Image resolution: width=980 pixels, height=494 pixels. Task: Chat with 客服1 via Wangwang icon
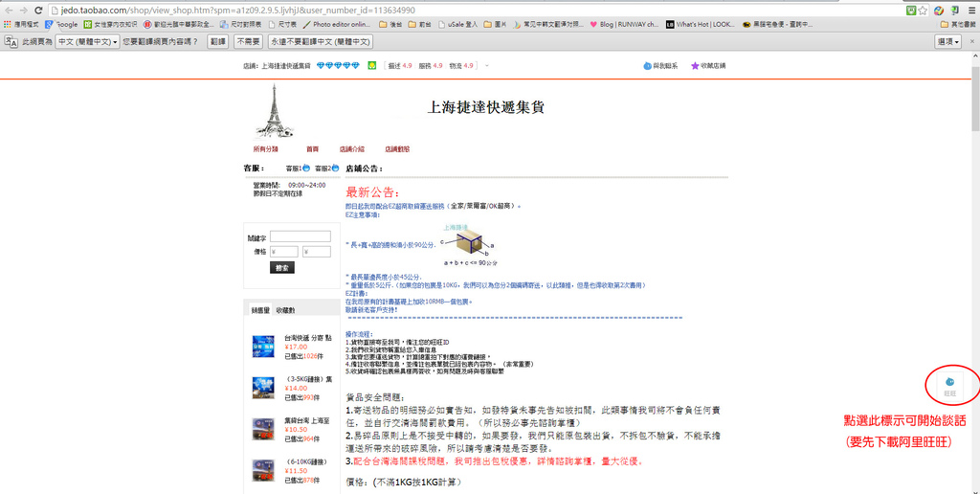(x=306, y=168)
